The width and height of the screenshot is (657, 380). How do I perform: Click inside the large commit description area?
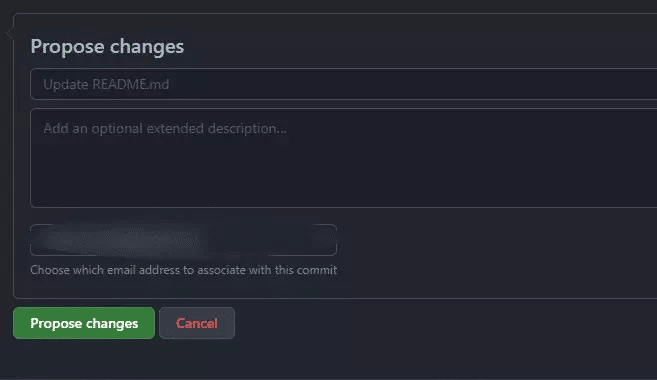[344, 158]
